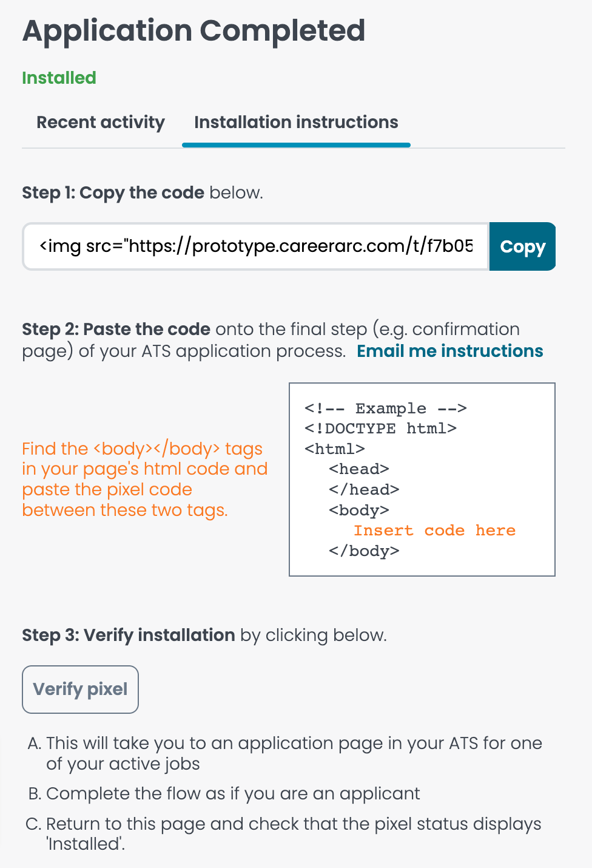Click the '<head>' tag in example code
Screen dimensions: 592x868
point(359,469)
